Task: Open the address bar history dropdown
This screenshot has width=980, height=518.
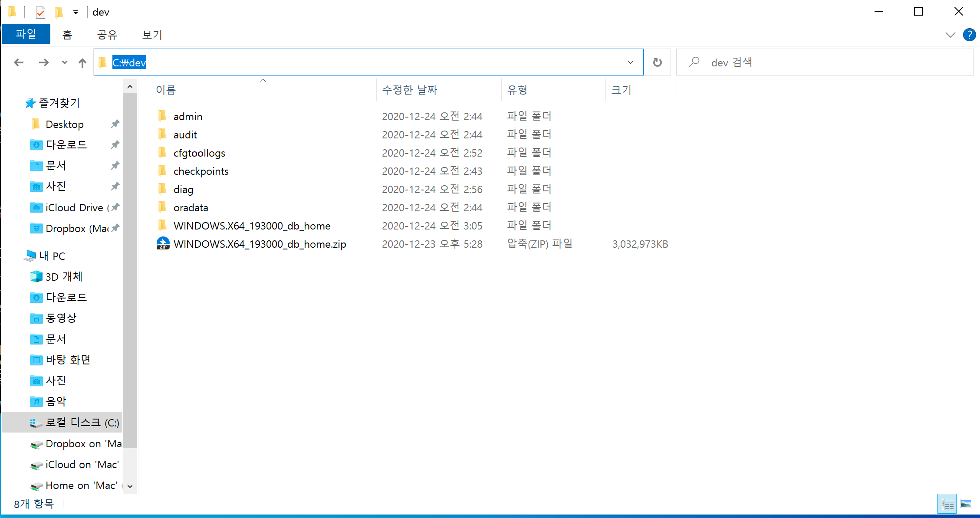Action: [630, 62]
